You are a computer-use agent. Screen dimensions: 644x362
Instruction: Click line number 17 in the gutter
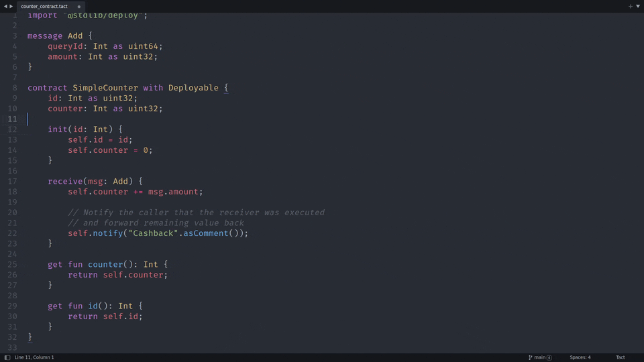(x=12, y=182)
